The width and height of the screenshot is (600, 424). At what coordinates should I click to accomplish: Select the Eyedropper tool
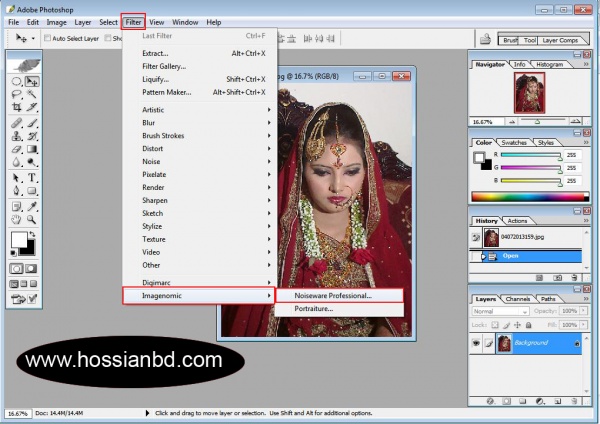(32, 207)
